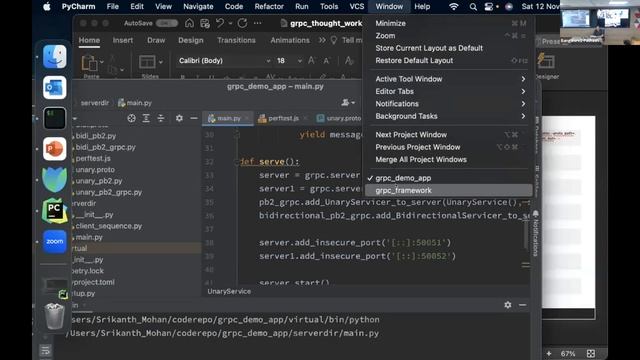Image resolution: width=640 pixels, height=360 pixels.
Task: Open Editor Tabs submenu
Action: pos(449,91)
